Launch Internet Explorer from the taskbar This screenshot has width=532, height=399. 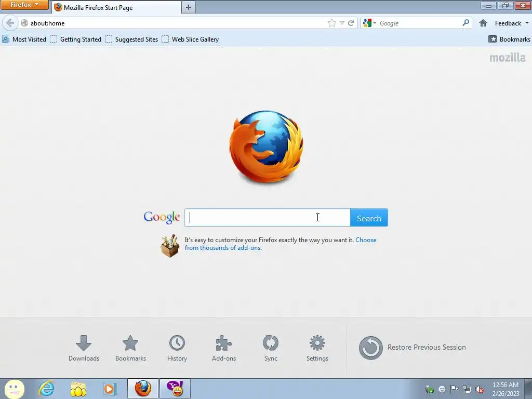[x=46, y=389]
